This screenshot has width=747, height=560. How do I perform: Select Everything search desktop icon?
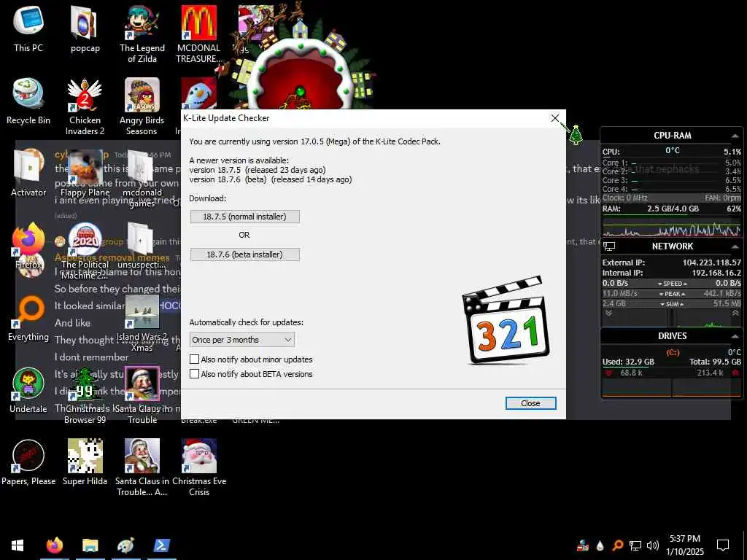point(28,318)
